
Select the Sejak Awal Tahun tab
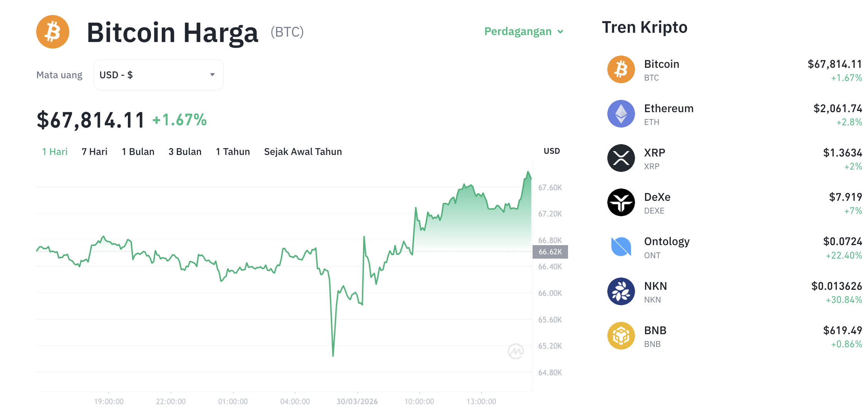(303, 151)
